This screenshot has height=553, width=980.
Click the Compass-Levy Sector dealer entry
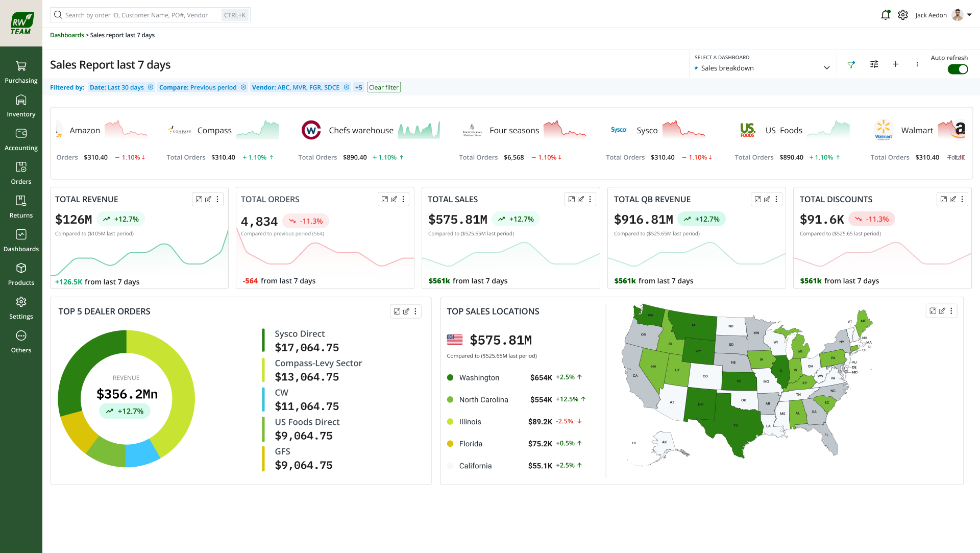(312, 370)
